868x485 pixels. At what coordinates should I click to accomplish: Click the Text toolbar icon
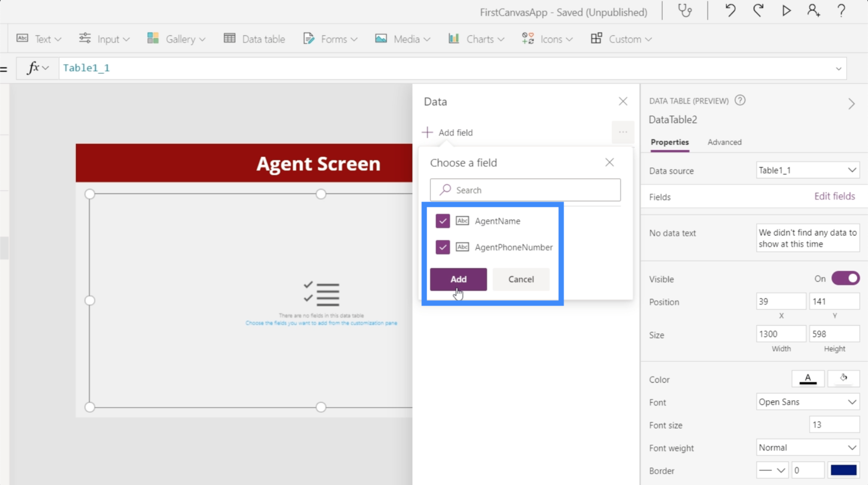[x=22, y=38]
